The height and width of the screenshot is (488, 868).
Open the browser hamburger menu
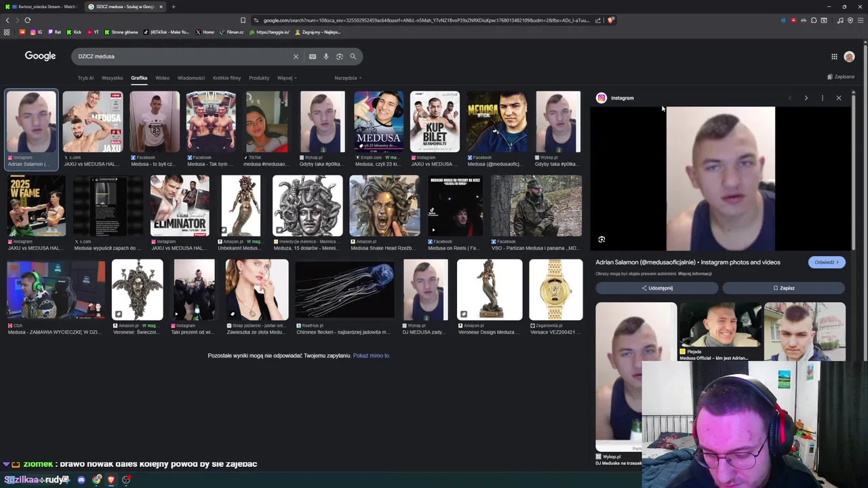point(861,20)
